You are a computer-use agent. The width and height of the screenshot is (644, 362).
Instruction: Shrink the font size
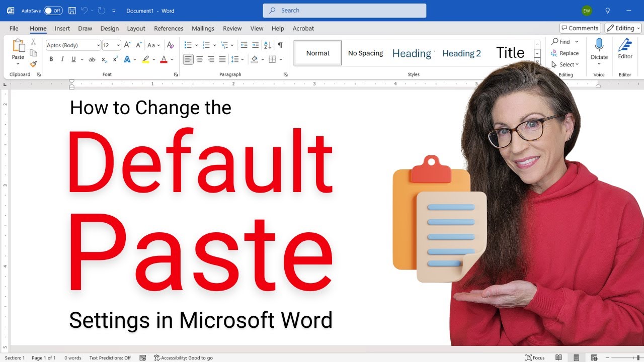(138, 45)
